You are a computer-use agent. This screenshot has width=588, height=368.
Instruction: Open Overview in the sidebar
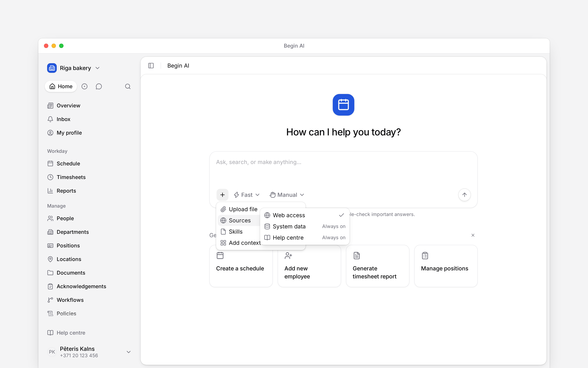tap(89, 105)
